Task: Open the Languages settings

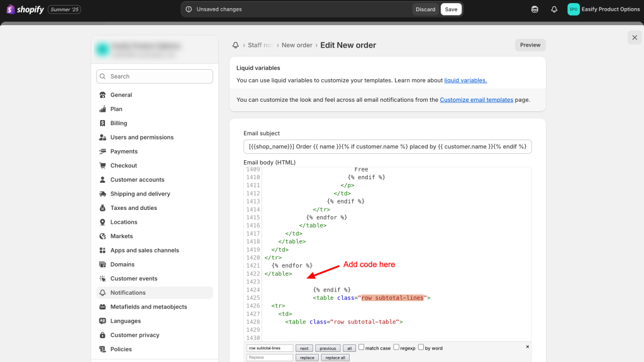Action: [x=155, y=321]
